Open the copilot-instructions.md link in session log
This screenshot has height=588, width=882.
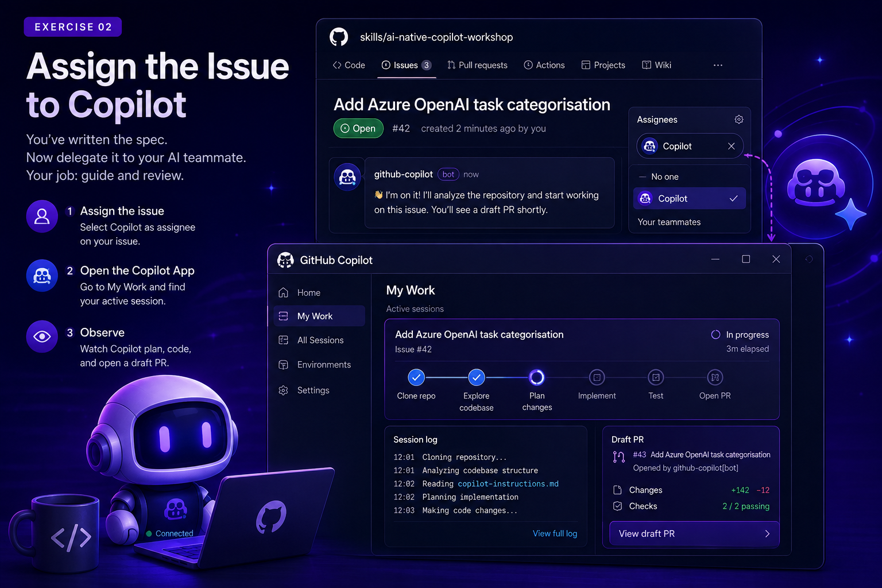pos(508,484)
